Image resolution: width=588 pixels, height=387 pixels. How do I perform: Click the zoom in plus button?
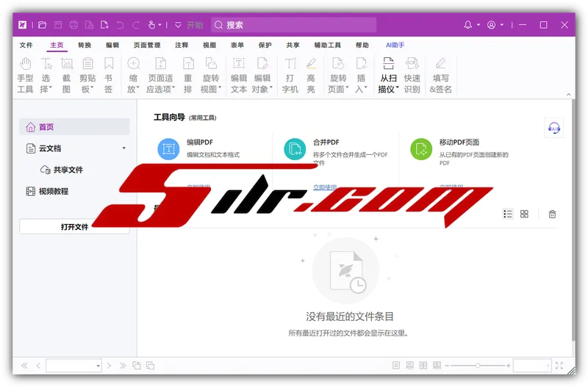tap(508, 366)
